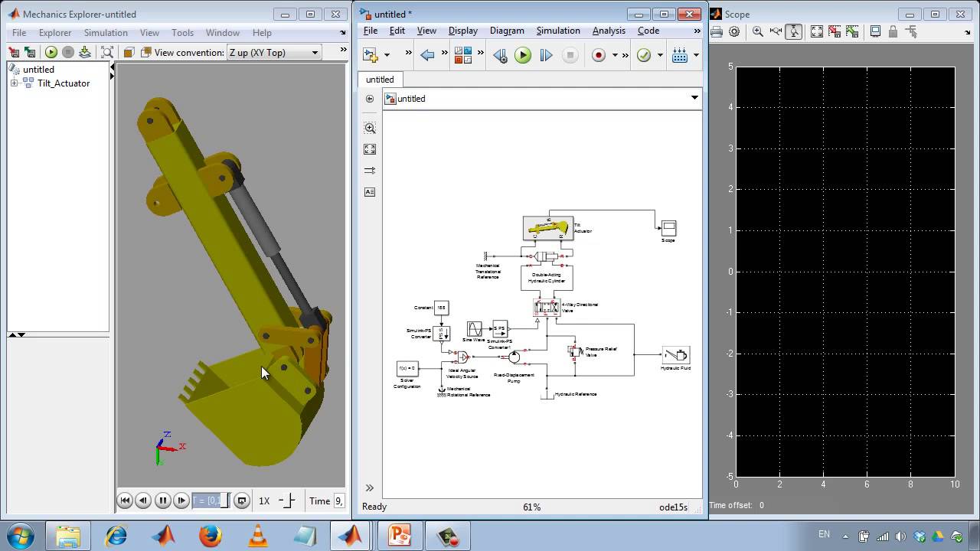This screenshot has width=980, height=551.
Task: Open the Simulation menu in Simulink window
Action: (x=558, y=31)
